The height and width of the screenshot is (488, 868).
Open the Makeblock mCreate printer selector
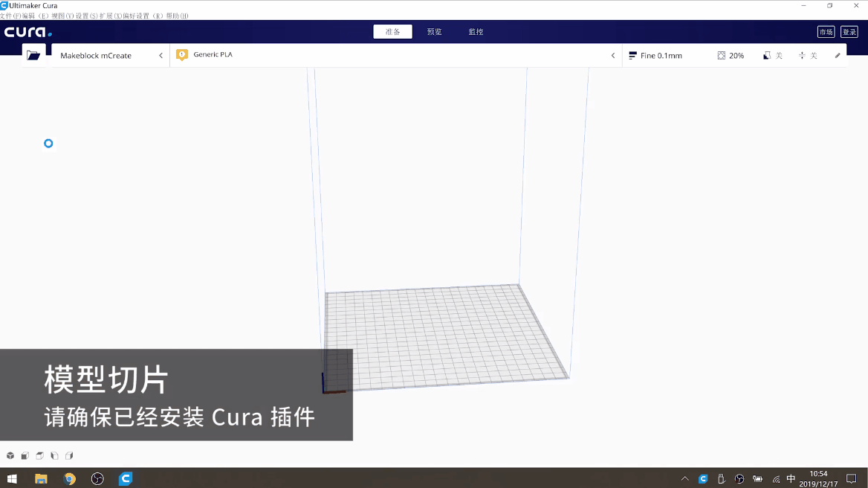[111, 55]
